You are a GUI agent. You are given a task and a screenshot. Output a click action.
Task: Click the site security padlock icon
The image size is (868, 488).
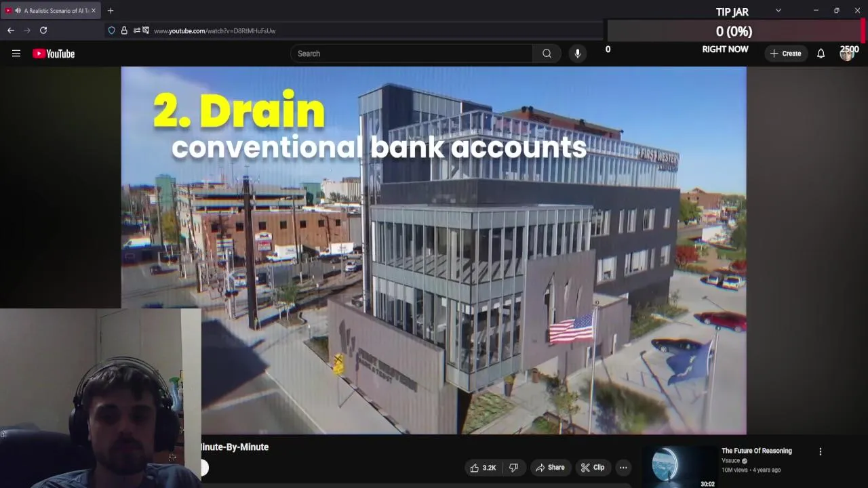pos(124,30)
